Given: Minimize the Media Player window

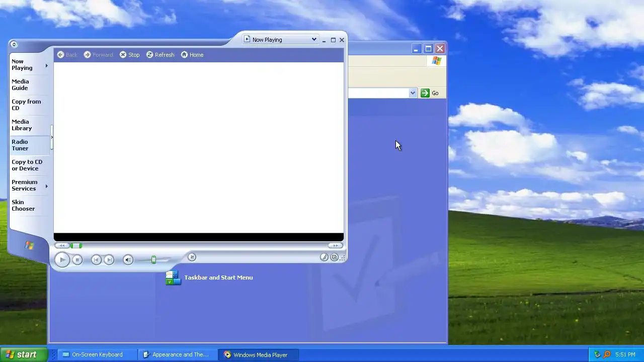Looking at the screenshot, I should coord(324,40).
